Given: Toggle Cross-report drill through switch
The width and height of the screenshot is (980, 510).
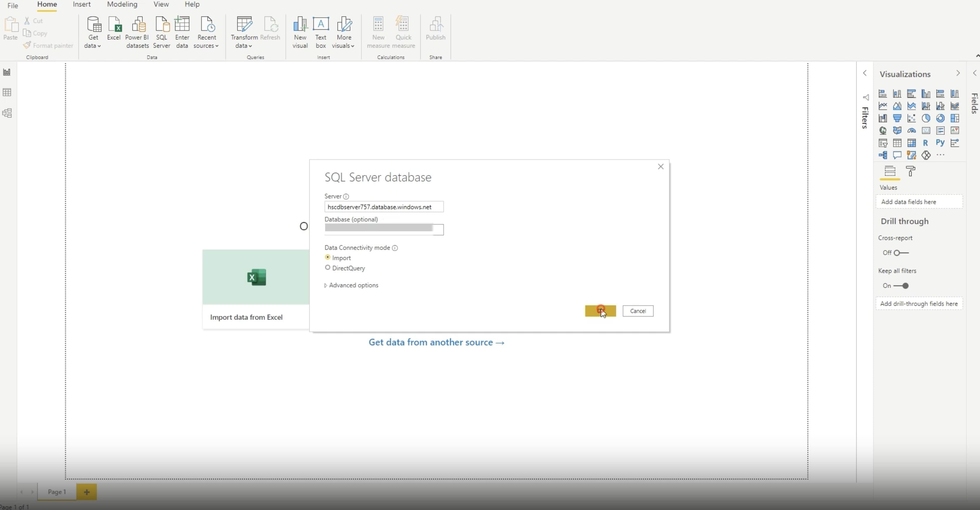Looking at the screenshot, I should click(901, 253).
